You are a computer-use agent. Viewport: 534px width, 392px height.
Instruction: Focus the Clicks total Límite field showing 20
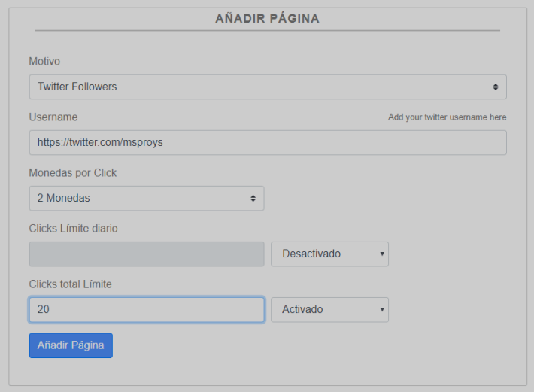(147, 309)
